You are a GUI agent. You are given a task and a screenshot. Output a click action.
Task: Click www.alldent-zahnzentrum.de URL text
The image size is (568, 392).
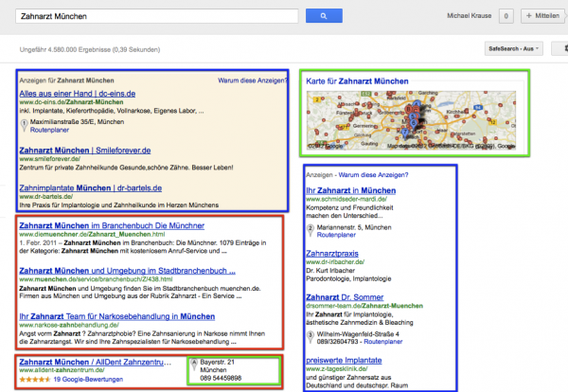(62, 370)
